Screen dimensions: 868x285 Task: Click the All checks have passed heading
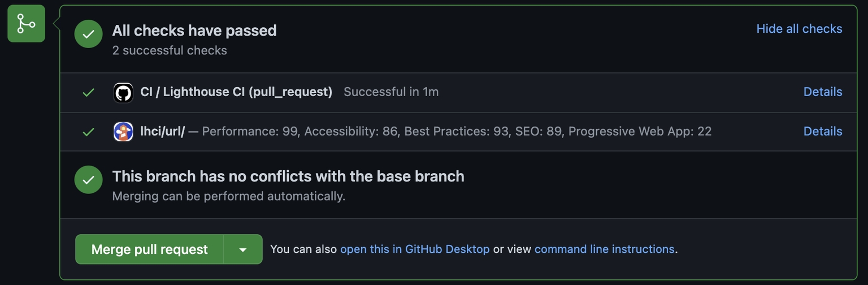pos(194,31)
